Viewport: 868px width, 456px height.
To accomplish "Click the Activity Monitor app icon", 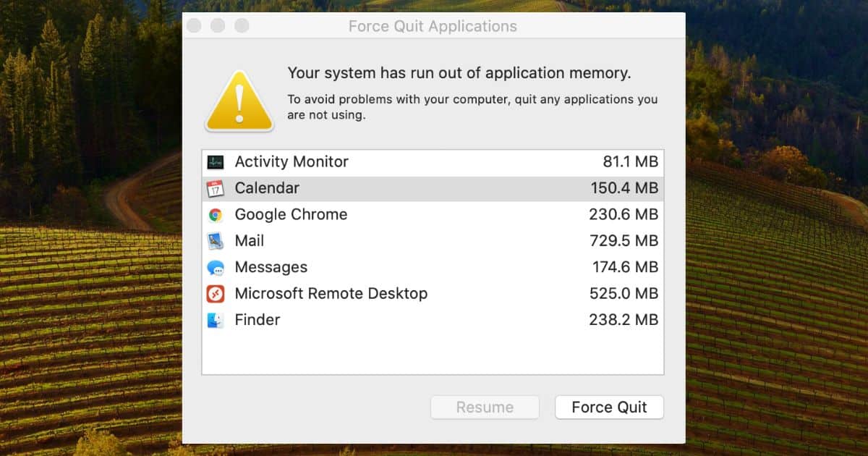I will pos(216,162).
